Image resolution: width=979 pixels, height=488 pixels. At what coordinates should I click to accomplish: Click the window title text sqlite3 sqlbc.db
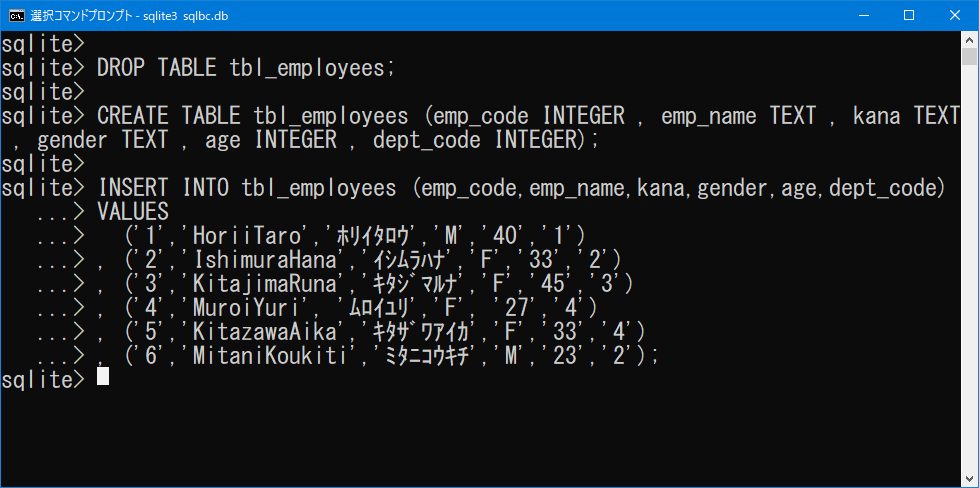click(x=186, y=16)
